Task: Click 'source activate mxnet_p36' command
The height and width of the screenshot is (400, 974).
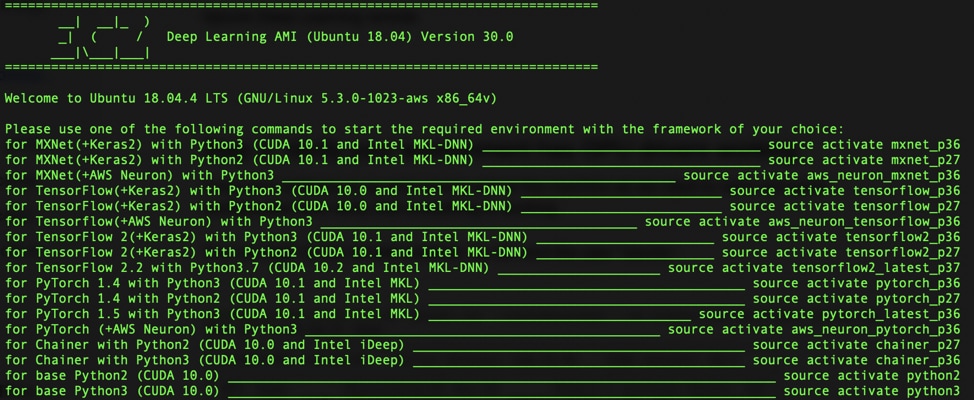Action: tap(864, 145)
